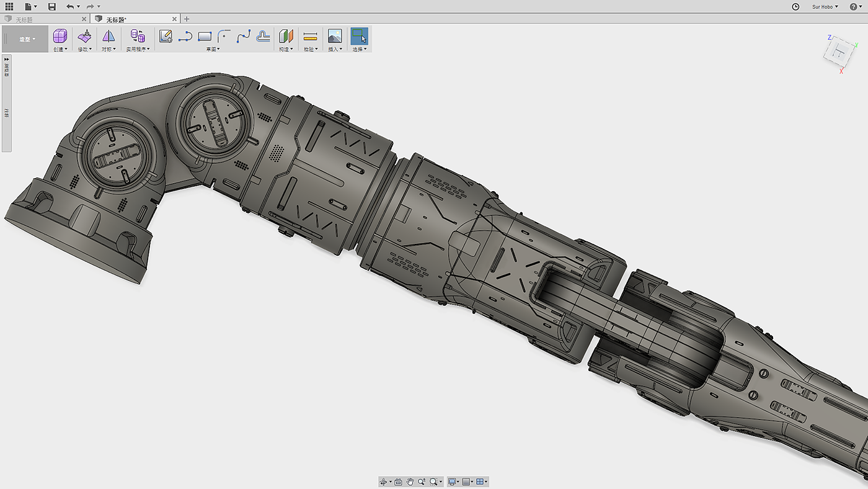Click the Inspect measure ruler icon

coord(311,36)
